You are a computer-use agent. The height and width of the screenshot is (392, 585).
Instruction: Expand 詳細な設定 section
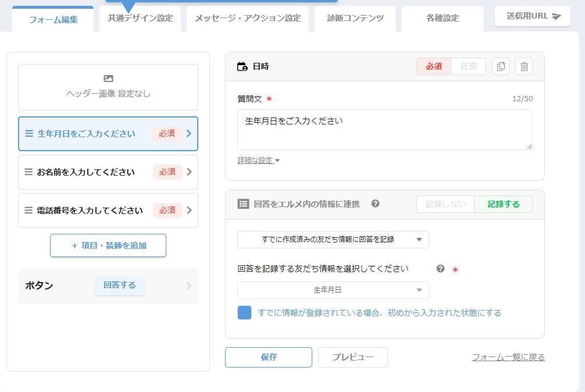click(x=259, y=161)
